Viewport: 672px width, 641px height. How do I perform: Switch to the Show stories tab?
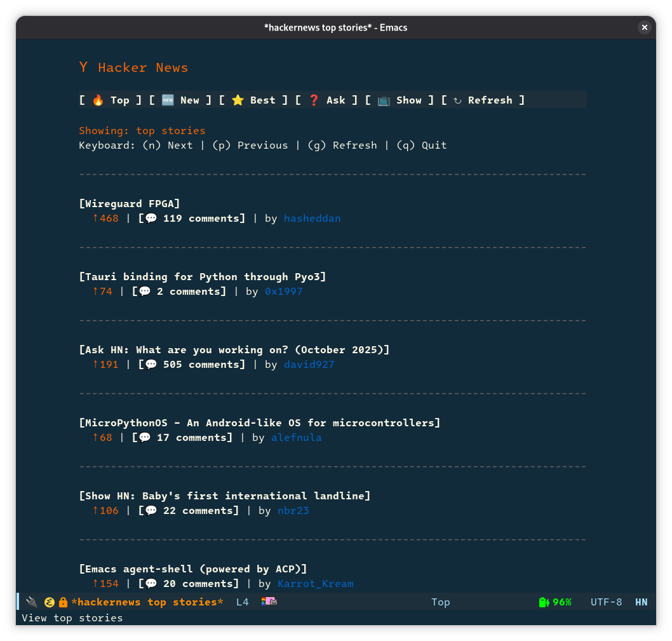[409, 100]
